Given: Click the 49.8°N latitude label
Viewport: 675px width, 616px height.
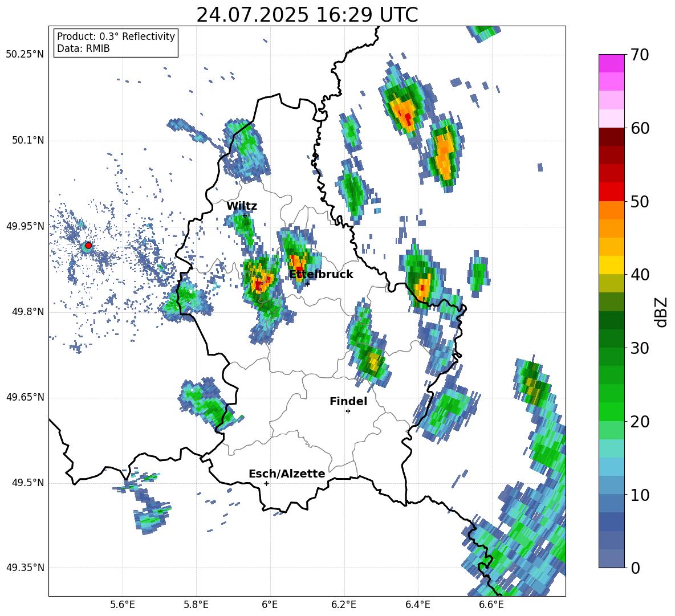Looking at the screenshot, I should 28,312.
